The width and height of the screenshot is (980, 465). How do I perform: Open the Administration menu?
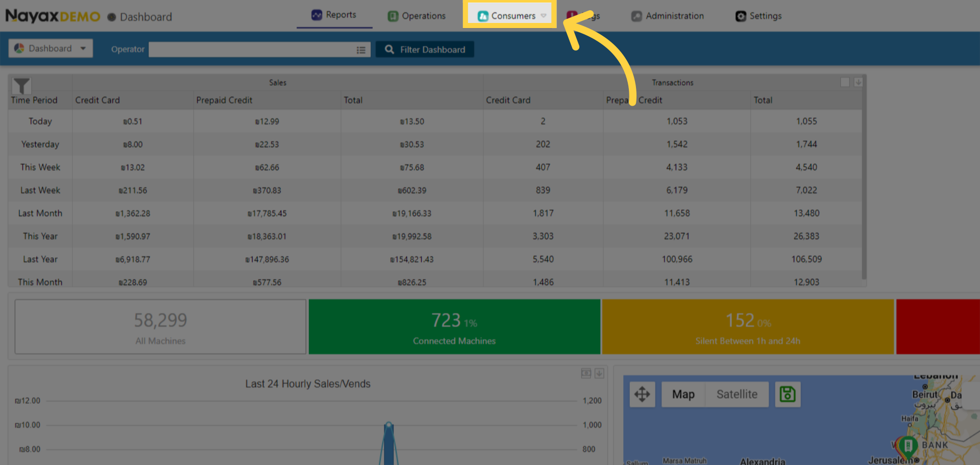[668, 16]
